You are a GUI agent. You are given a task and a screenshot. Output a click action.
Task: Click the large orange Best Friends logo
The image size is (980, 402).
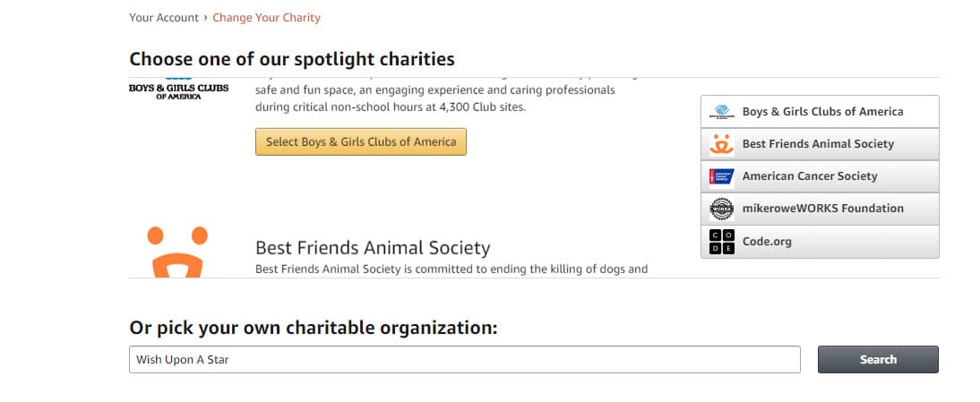(177, 252)
